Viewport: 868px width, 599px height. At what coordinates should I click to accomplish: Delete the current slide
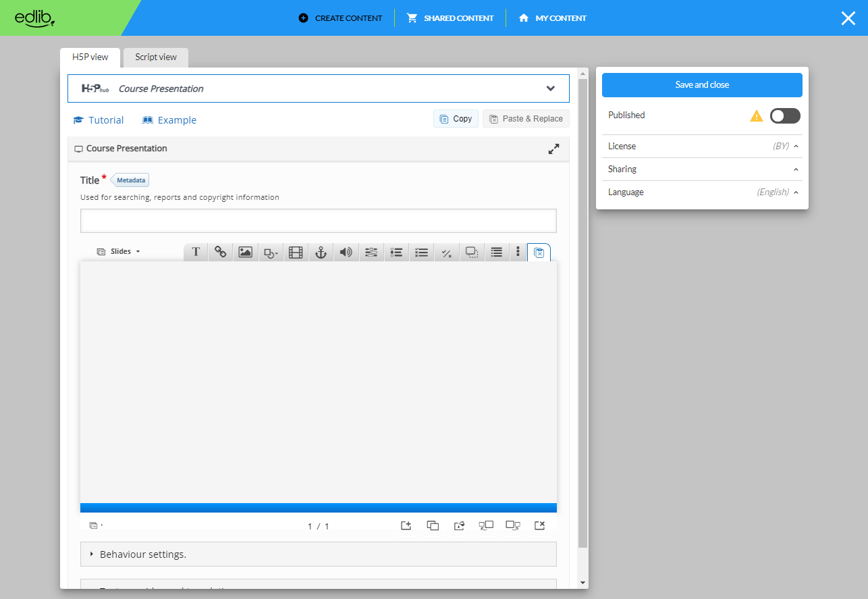click(x=539, y=525)
